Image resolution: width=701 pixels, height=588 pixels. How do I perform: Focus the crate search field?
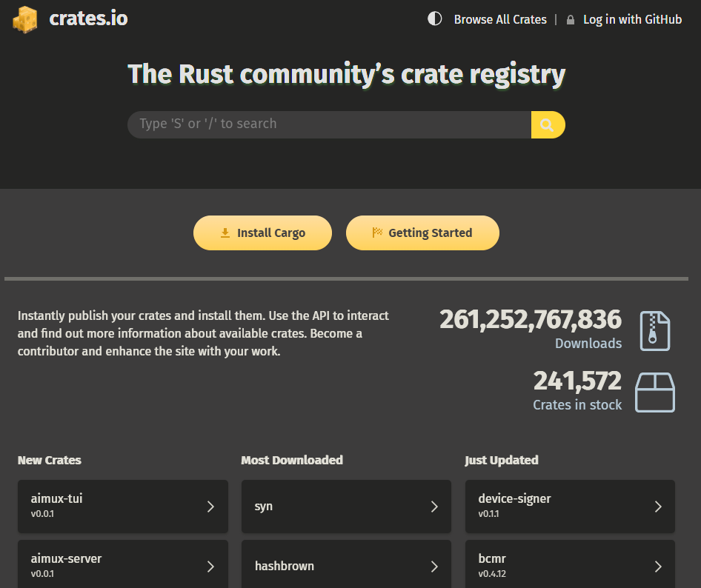coord(329,124)
